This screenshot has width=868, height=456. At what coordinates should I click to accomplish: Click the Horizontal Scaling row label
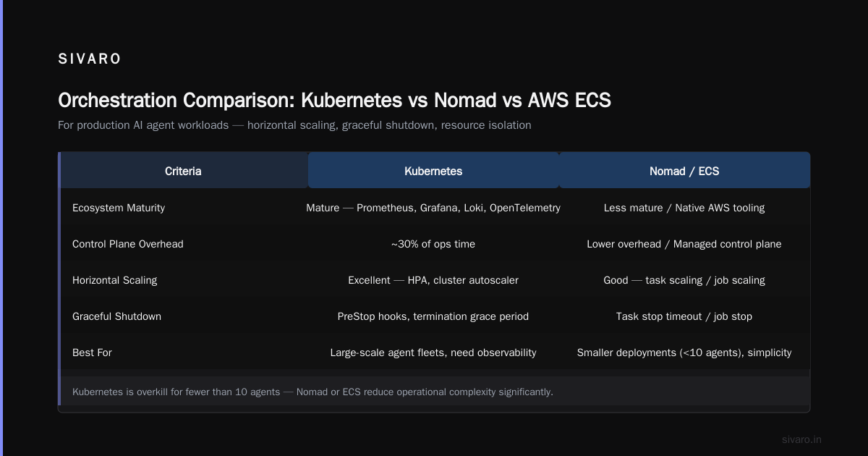[x=114, y=280]
